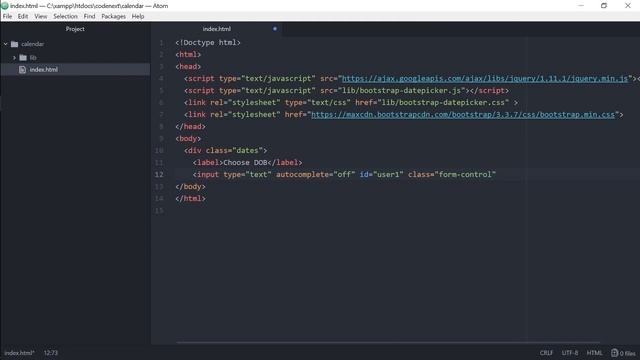
Task: Click index.html file name in status bar
Action: point(19,353)
